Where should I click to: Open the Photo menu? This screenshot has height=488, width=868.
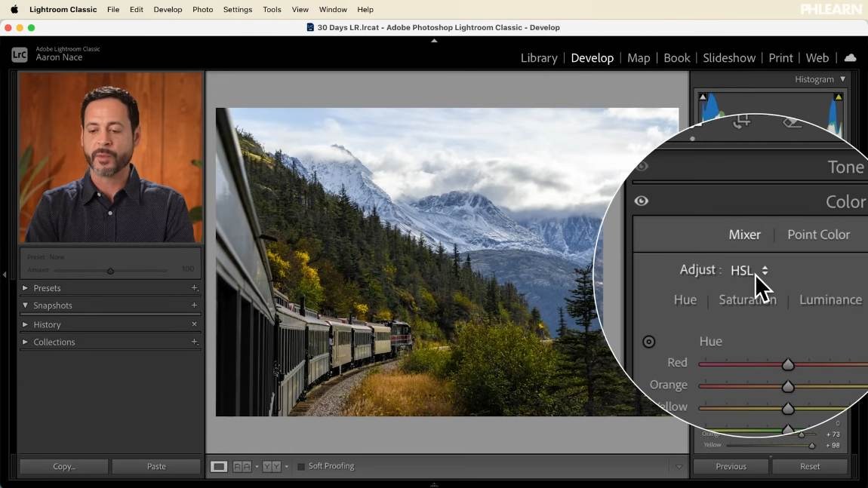202,9
